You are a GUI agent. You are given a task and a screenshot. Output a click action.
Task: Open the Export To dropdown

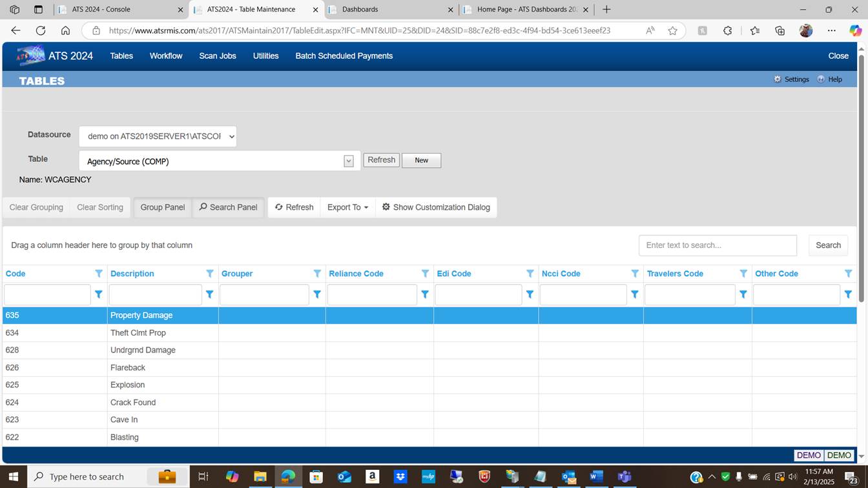point(347,207)
